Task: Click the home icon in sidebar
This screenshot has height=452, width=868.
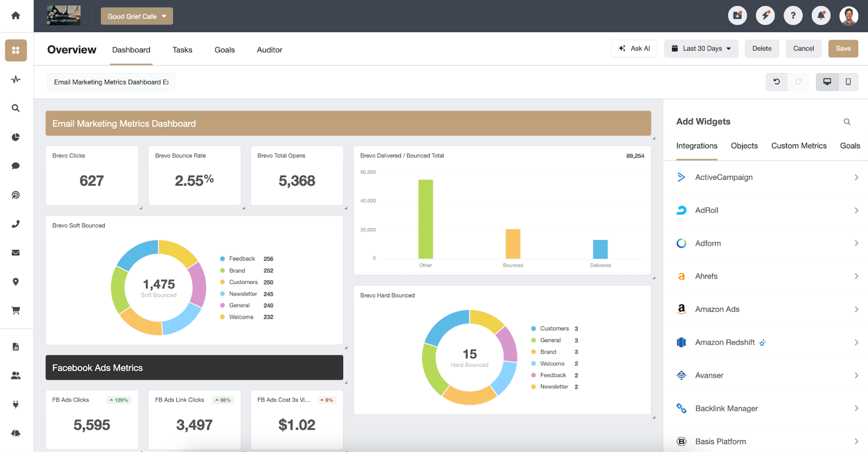Action: (x=16, y=16)
